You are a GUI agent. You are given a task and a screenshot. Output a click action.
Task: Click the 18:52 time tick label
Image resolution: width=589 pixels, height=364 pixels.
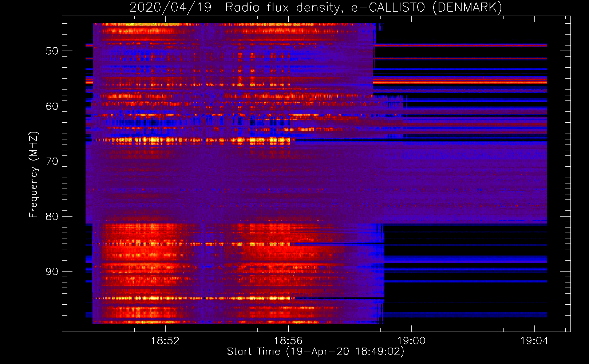tap(165, 341)
